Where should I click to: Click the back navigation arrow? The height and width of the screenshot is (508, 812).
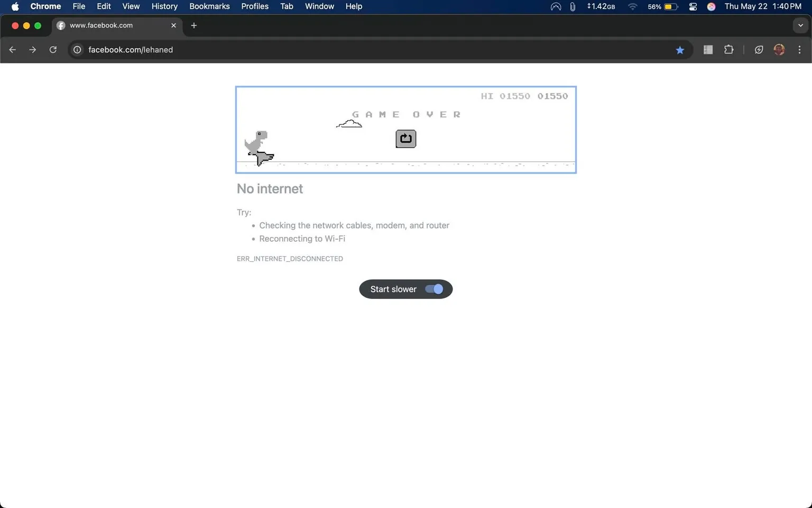[12, 50]
